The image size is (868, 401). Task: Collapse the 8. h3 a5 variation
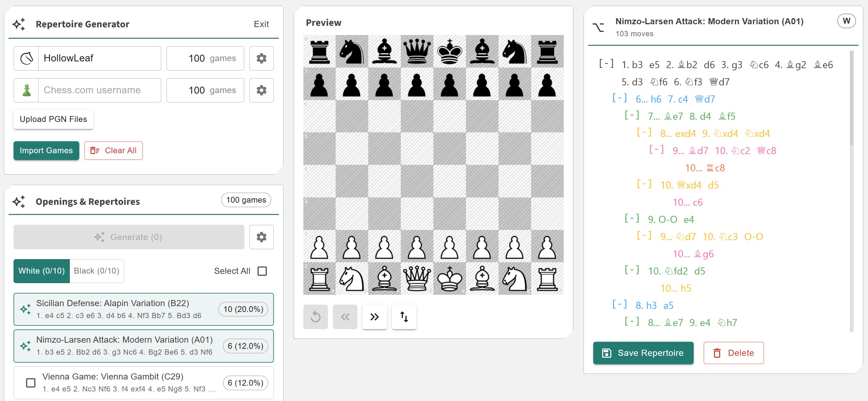pos(619,305)
